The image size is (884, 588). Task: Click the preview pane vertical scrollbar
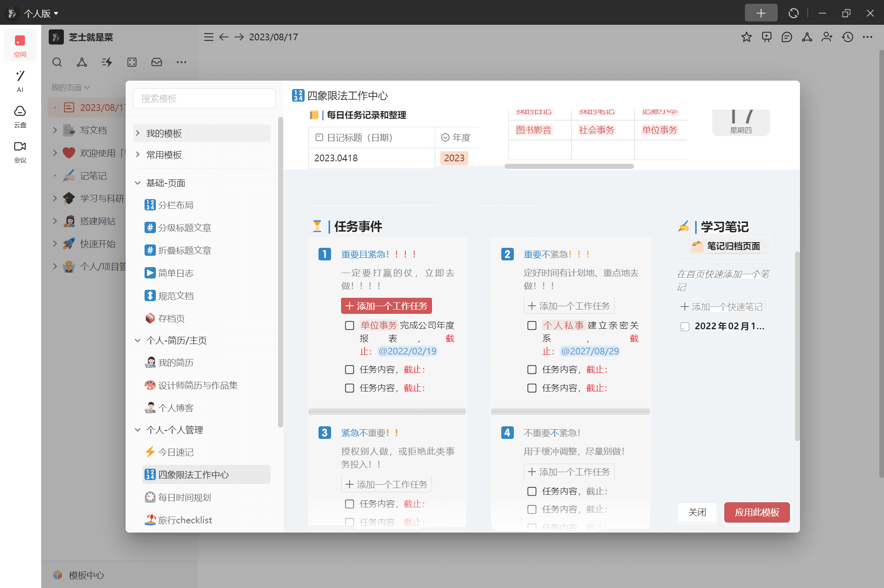coord(797,346)
